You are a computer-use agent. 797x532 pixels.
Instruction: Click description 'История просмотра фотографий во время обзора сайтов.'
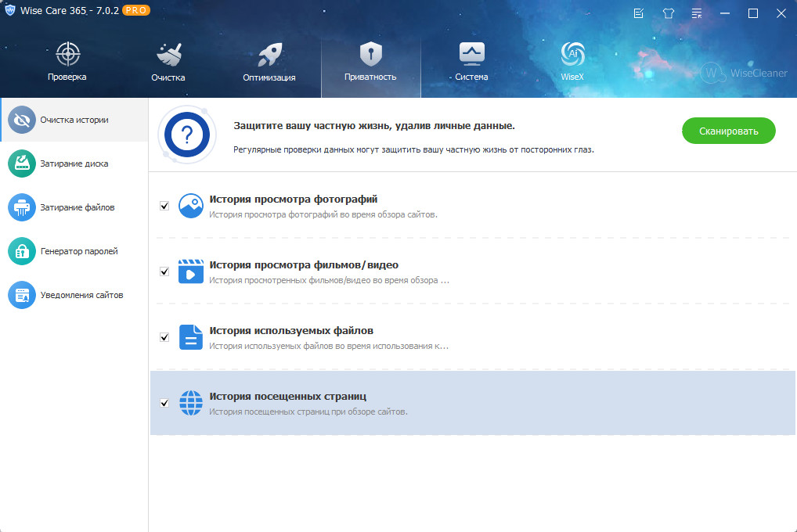coord(323,214)
